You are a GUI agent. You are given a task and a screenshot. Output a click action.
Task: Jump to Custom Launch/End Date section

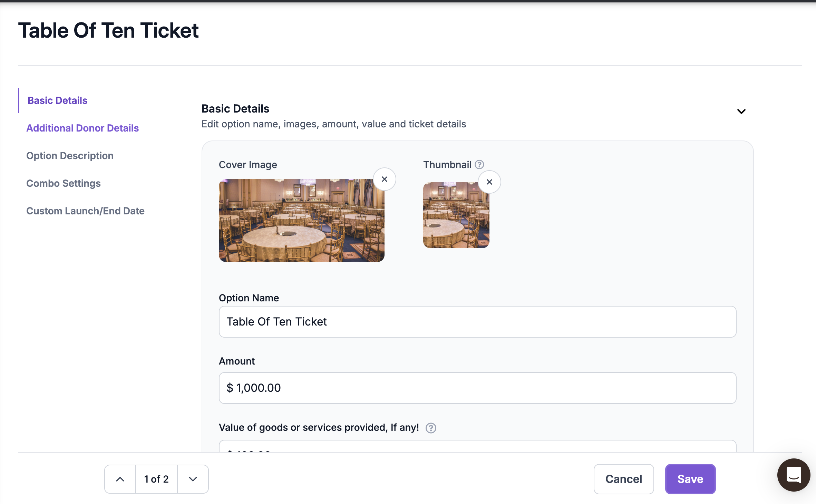click(x=85, y=211)
